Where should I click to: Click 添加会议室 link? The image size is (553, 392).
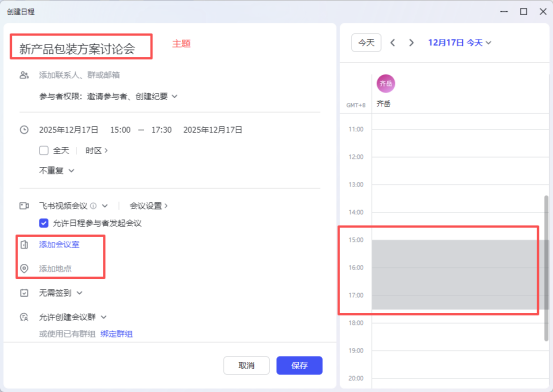click(x=59, y=244)
